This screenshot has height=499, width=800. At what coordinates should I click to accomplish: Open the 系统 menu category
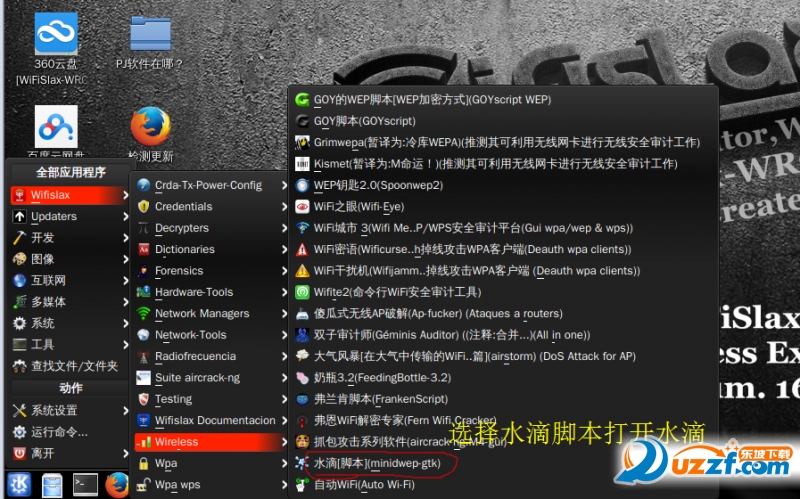click(x=69, y=323)
